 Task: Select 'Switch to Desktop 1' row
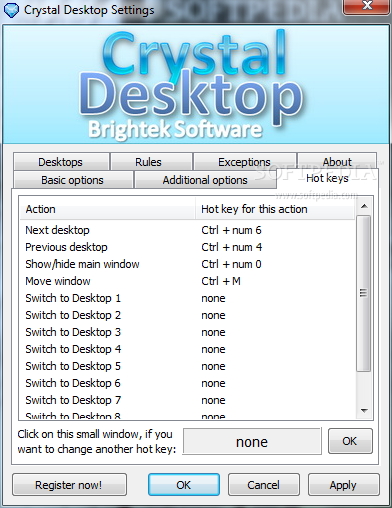[188, 298]
